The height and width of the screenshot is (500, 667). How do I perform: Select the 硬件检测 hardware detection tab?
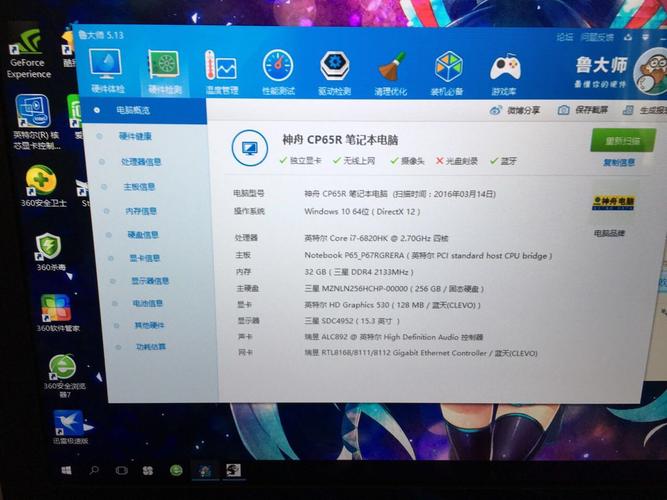coord(164,71)
